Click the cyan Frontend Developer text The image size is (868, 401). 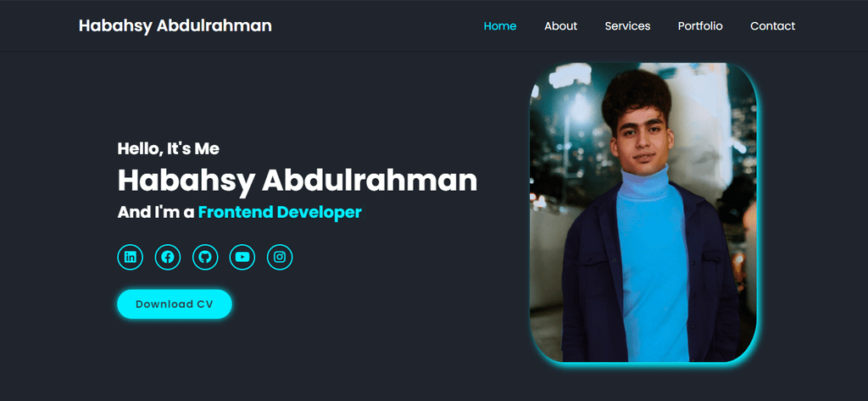[280, 212]
